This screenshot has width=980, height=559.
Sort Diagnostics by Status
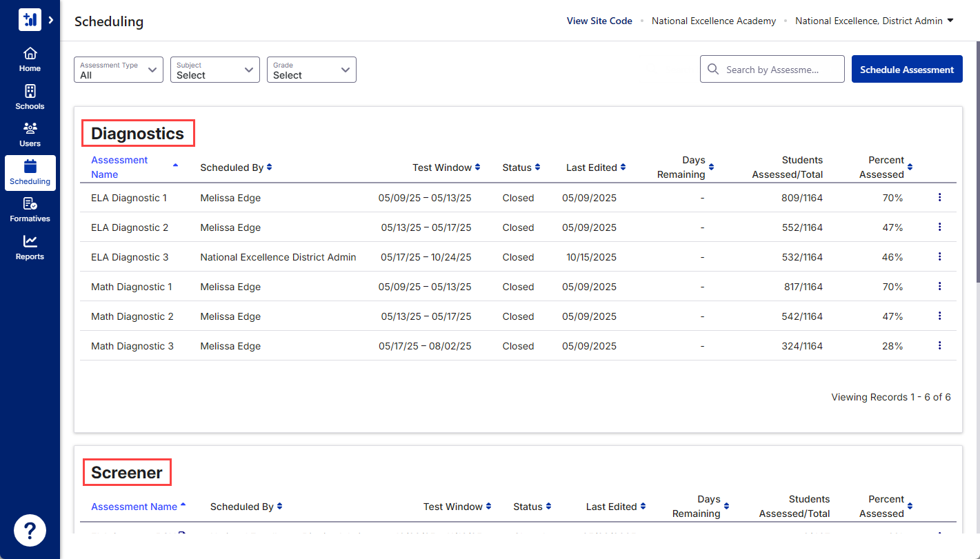[521, 167]
